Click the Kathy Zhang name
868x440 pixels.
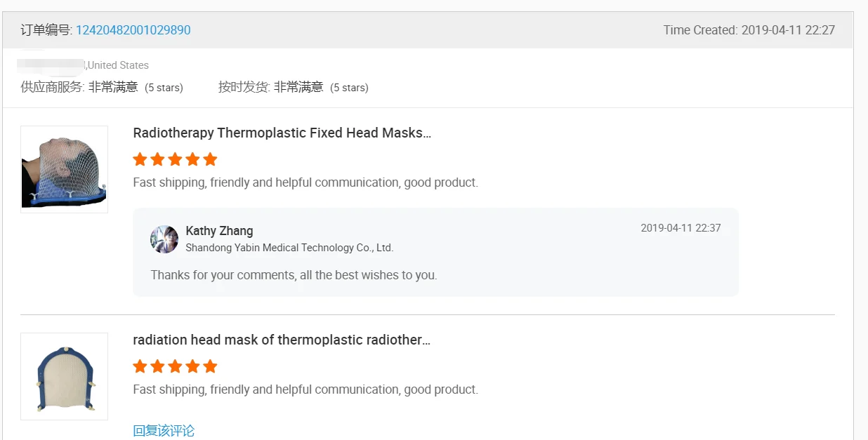[x=219, y=231]
